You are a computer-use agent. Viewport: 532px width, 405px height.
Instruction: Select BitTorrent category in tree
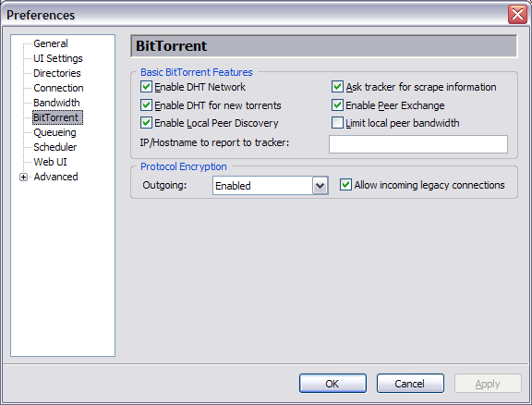tap(57, 117)
